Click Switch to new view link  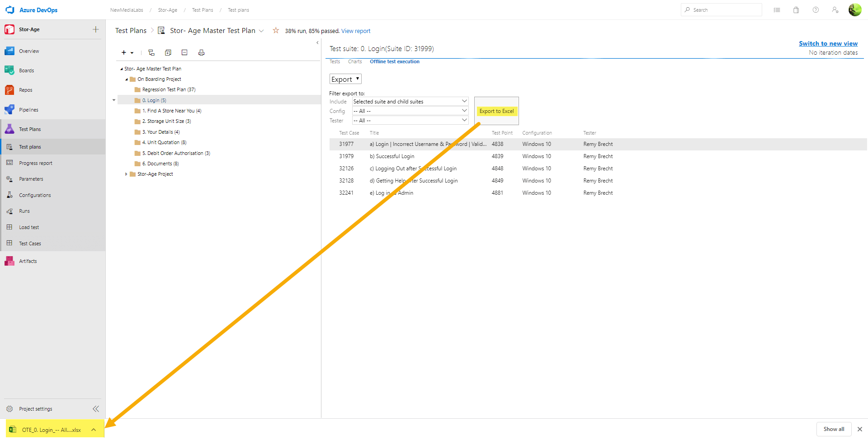828,43
